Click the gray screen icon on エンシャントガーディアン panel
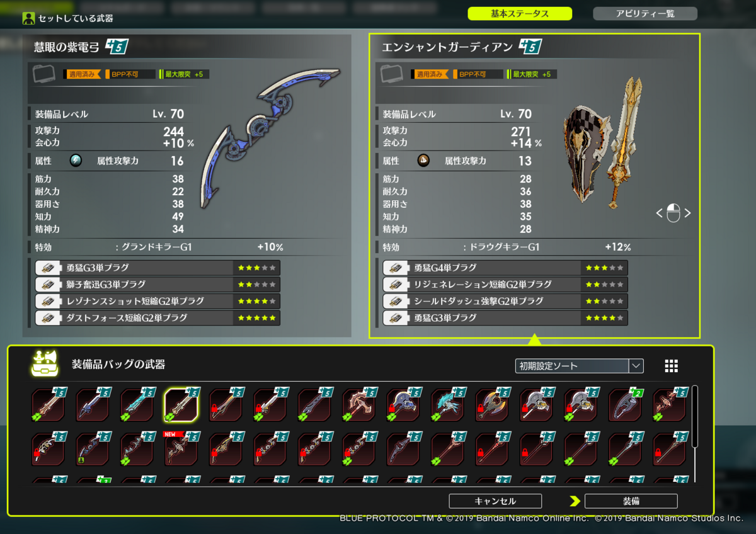The height and width of the screenshot is (534, 756). pyautogui.click(x=392, y=74)
